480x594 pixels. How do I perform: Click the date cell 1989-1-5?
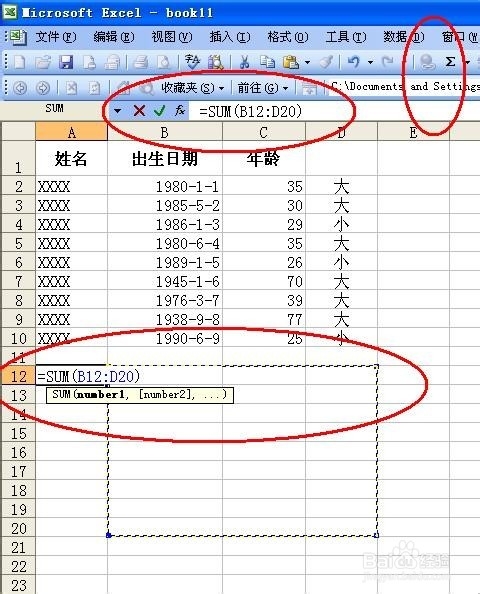pos(165,262)
